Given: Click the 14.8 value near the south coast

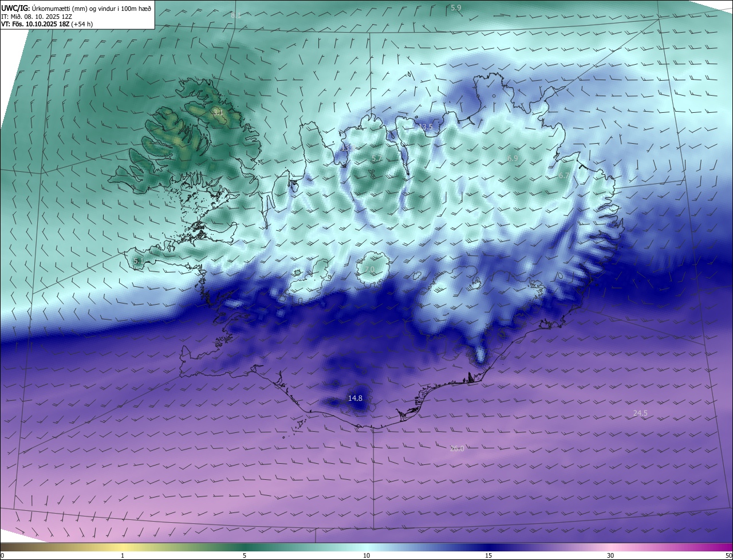Looking at the screenshot, I should coord(355,398).
